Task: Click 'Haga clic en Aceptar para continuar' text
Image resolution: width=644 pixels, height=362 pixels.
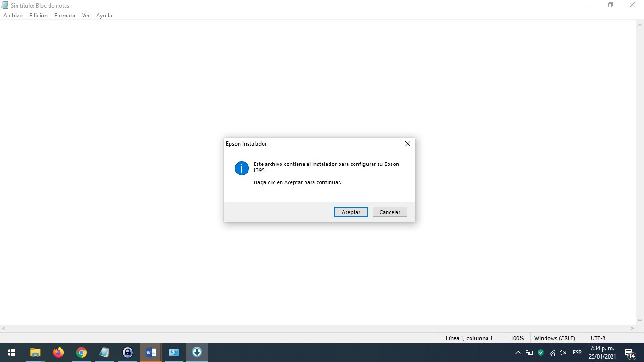Action: [297, 182]
